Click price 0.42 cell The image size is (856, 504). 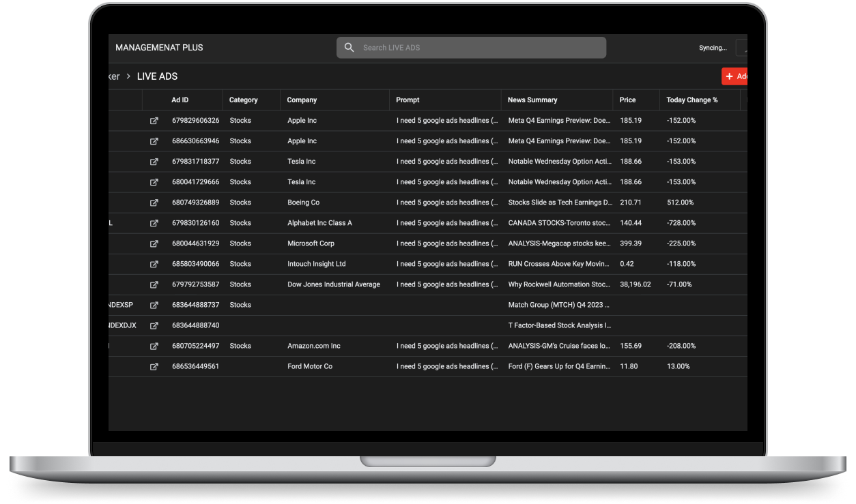coord(627,264)
